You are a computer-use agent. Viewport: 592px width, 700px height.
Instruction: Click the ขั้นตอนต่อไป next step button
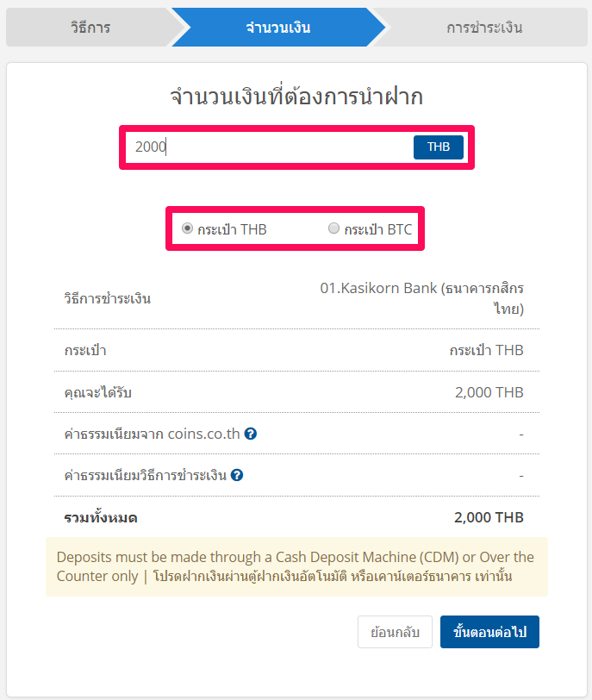489,632
